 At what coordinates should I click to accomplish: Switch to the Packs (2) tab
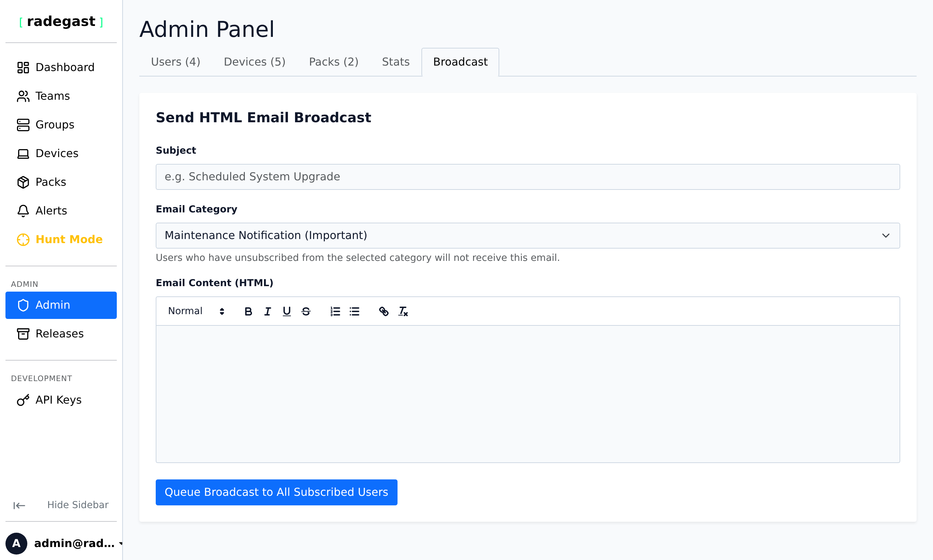click(334, 62)
